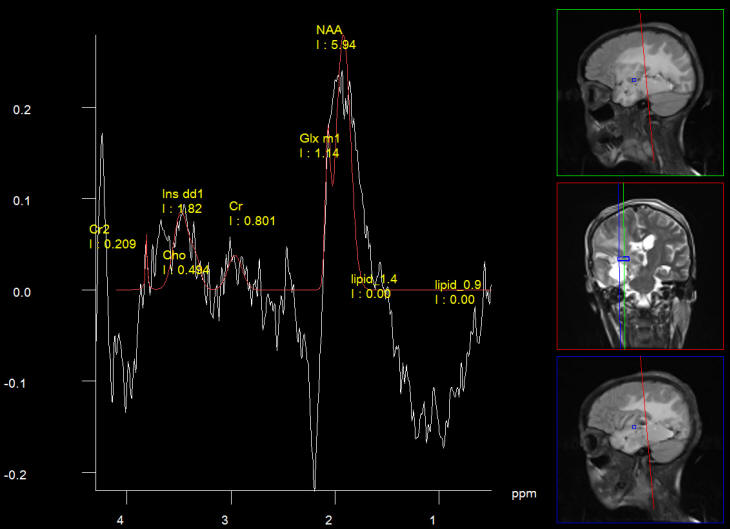Select the Glx m1 peak annotation

click(x=321, y=139)
